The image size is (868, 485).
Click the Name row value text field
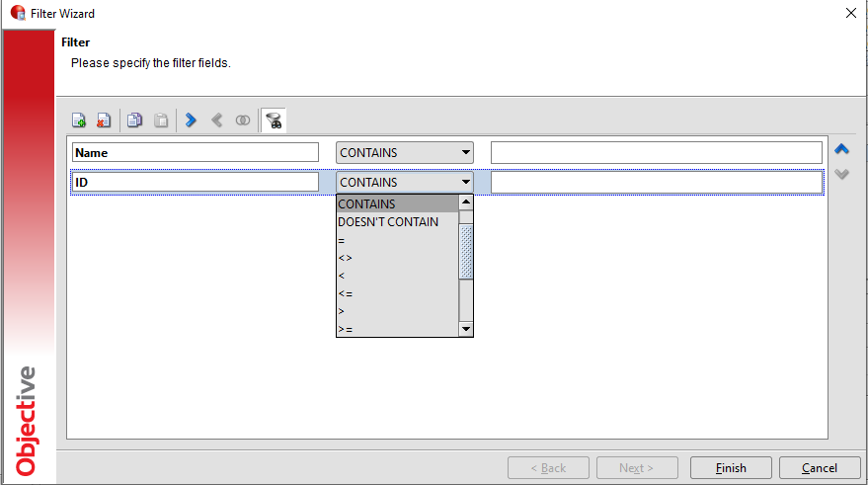pyautogui.click(x=656, y=153)
